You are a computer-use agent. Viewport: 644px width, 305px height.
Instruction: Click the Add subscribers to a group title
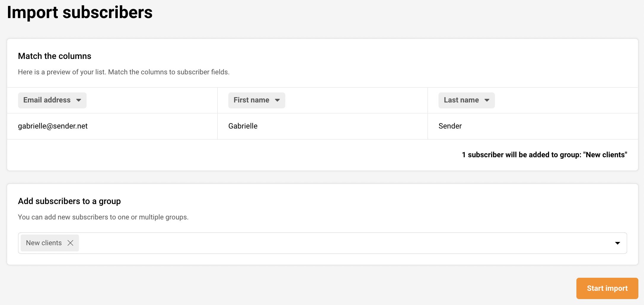pyautogui.click(x=69, y=201)
